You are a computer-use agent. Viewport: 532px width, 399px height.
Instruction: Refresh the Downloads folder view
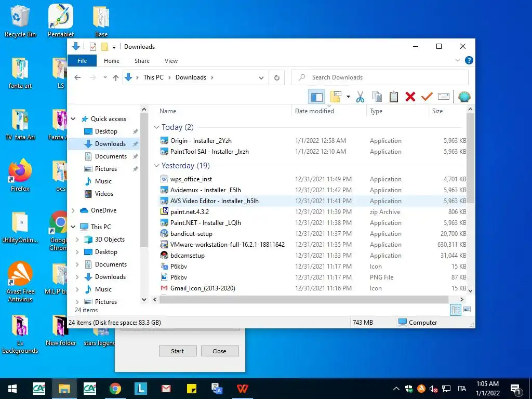(x=277, y=78)
